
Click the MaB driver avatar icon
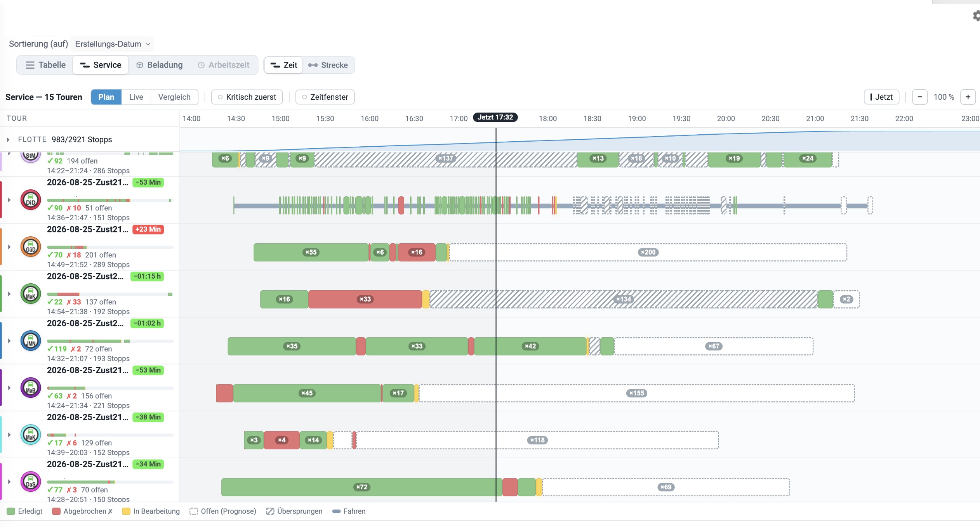pos(31,388)
